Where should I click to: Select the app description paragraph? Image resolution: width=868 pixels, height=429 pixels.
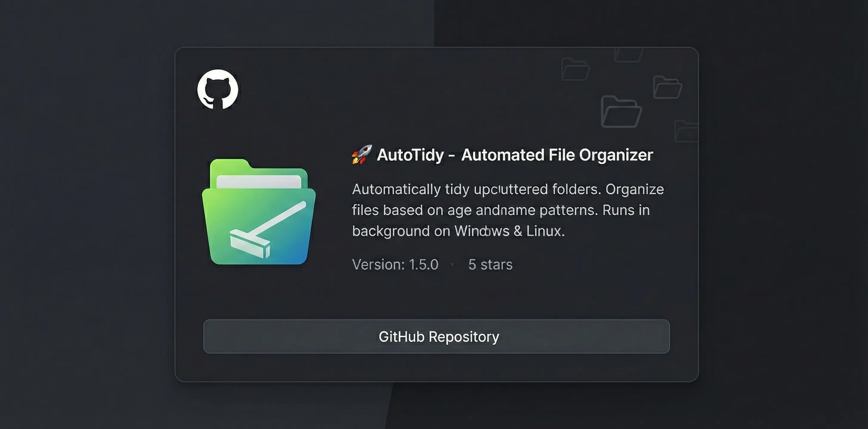[x=506, y=210]
